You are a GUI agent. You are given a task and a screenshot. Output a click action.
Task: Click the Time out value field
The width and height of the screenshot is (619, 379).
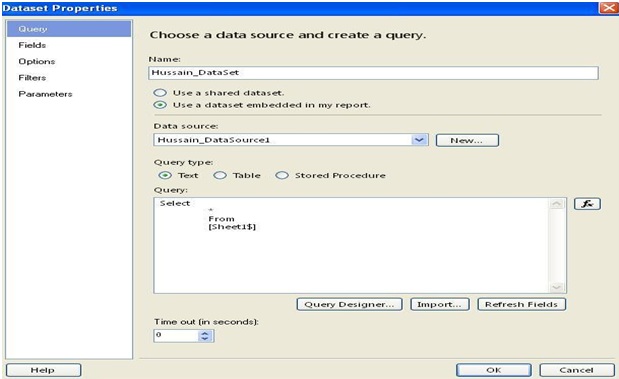pos(176,335)
